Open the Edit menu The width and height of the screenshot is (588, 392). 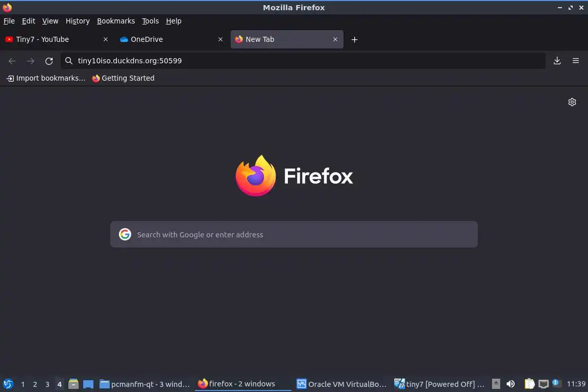29,21
